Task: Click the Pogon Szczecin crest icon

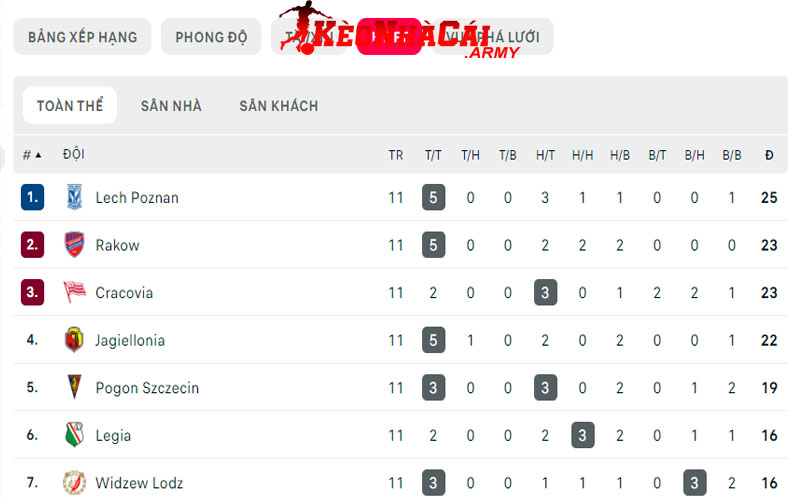Action: 73,388
